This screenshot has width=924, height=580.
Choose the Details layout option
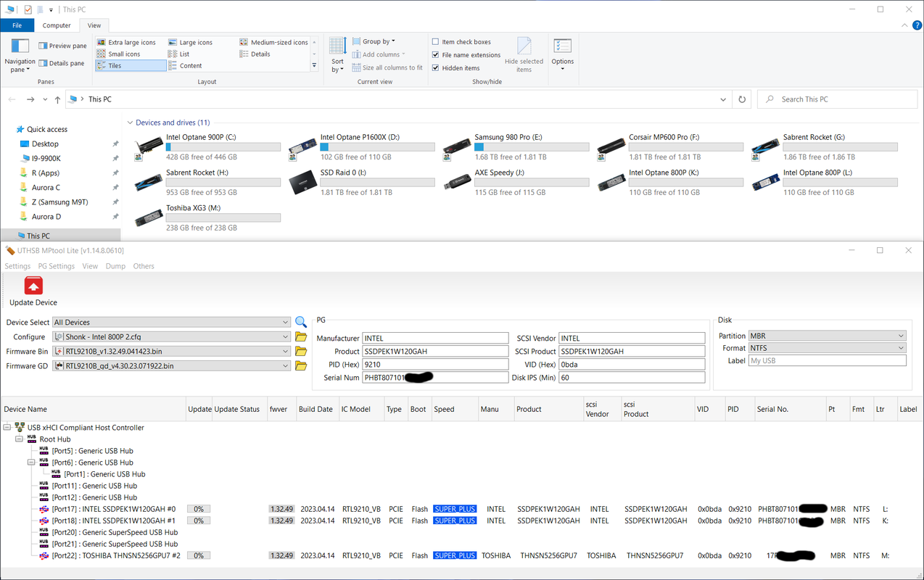coord(255,54)
